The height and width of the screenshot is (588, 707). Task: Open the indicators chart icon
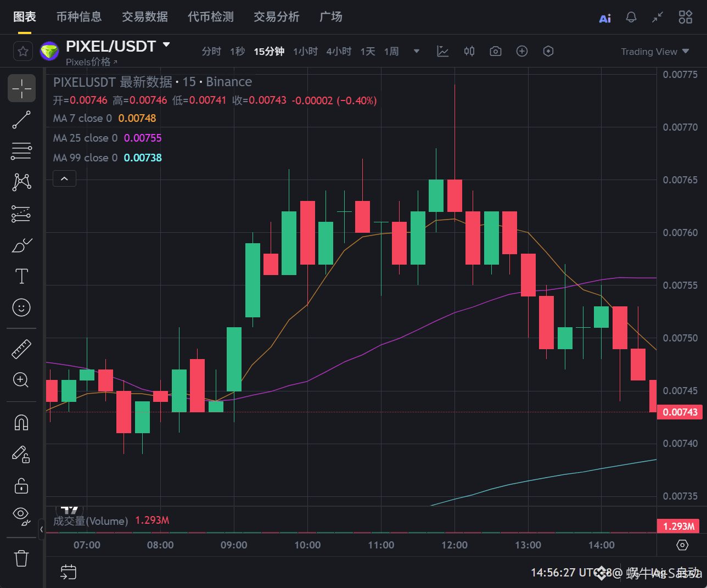[x=443, y=52]
